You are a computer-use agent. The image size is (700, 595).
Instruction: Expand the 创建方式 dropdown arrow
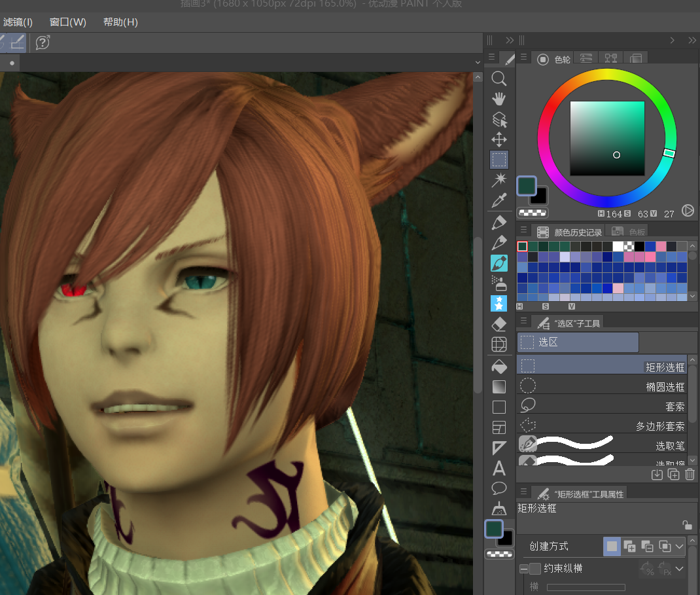(x=680, y=547)
